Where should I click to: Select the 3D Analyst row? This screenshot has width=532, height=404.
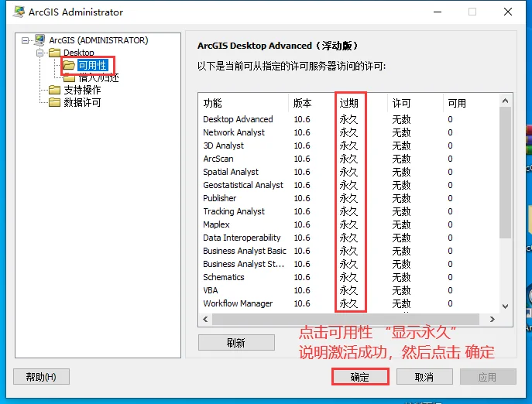349,146
